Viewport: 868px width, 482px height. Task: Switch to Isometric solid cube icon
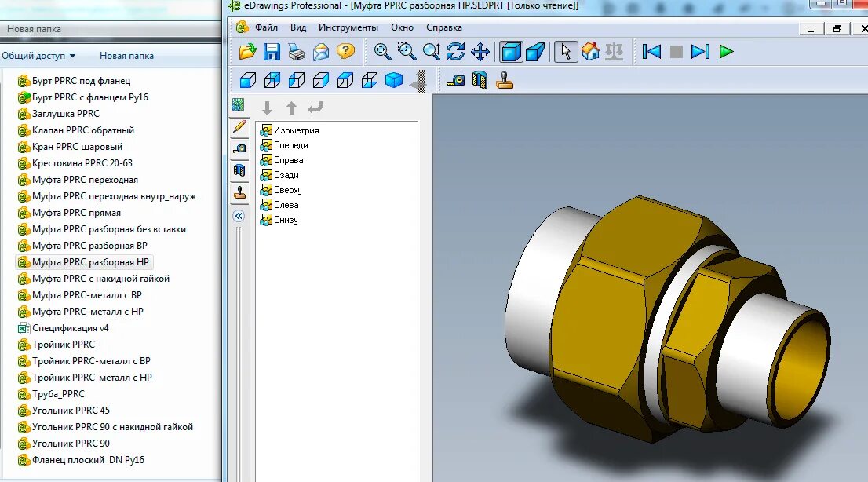click(394, 80)
